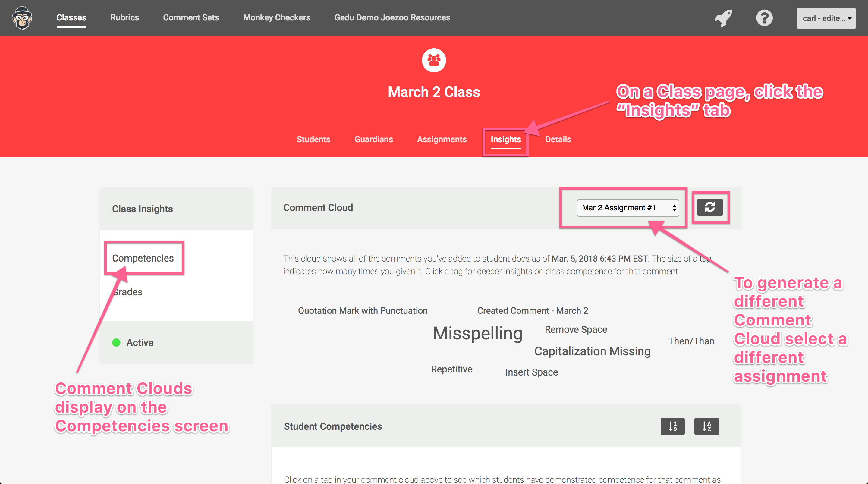Click the Capitalization Missing cloud tag
This screenshot has width=868, height=484.
592,351
